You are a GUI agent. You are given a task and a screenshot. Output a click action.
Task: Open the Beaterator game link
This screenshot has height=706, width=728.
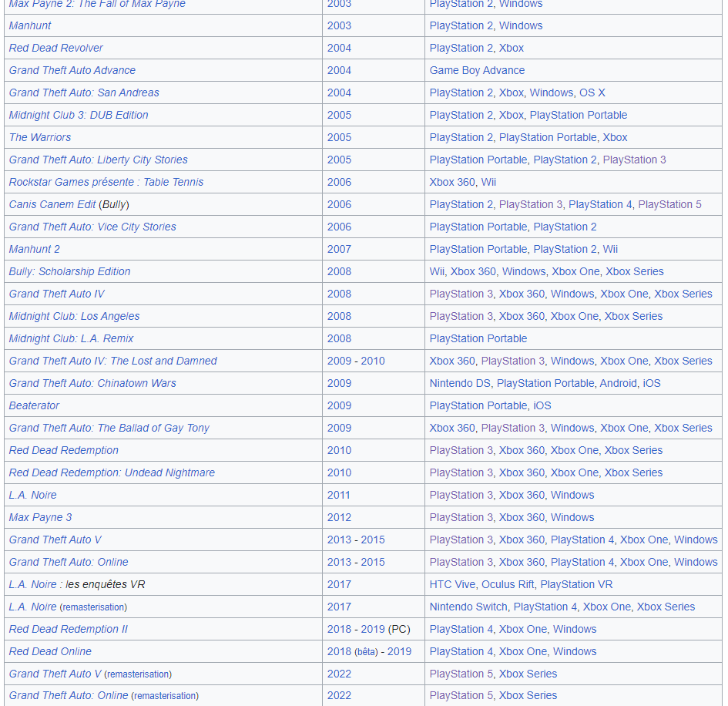point(34,405)
